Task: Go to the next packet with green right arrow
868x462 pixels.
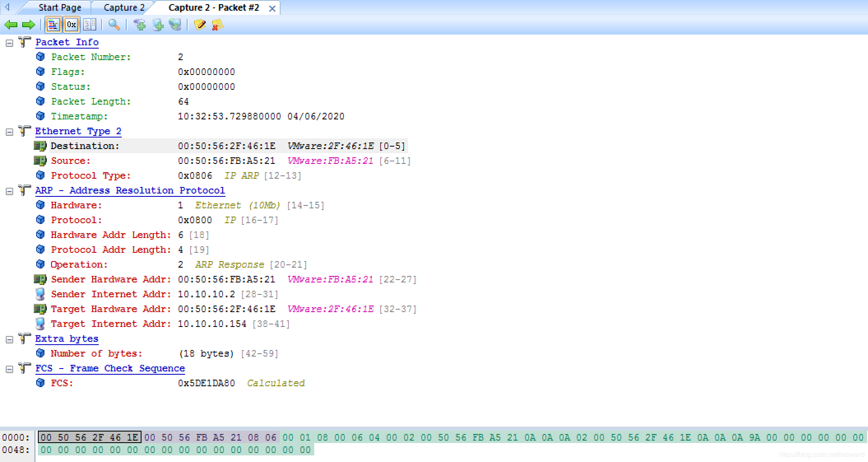Action: pos(28,25)
